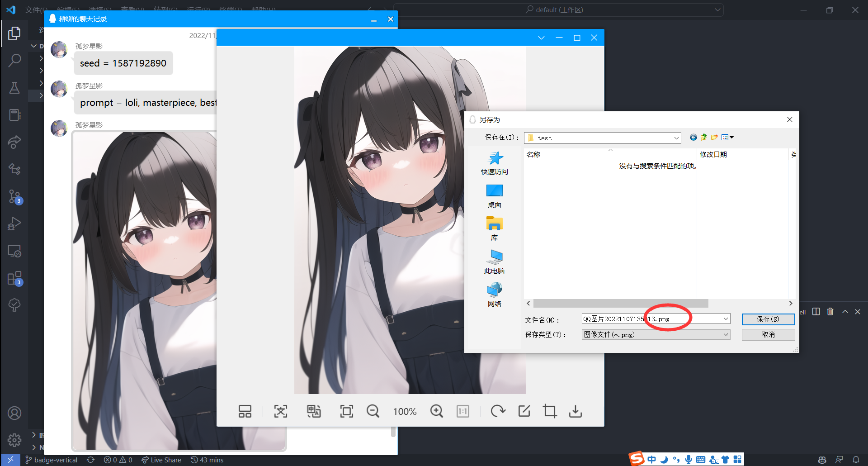Screen dimensions: 868x466
Task: Open the 帮助(H) menu in VS Code
Action: coord(264,9)
